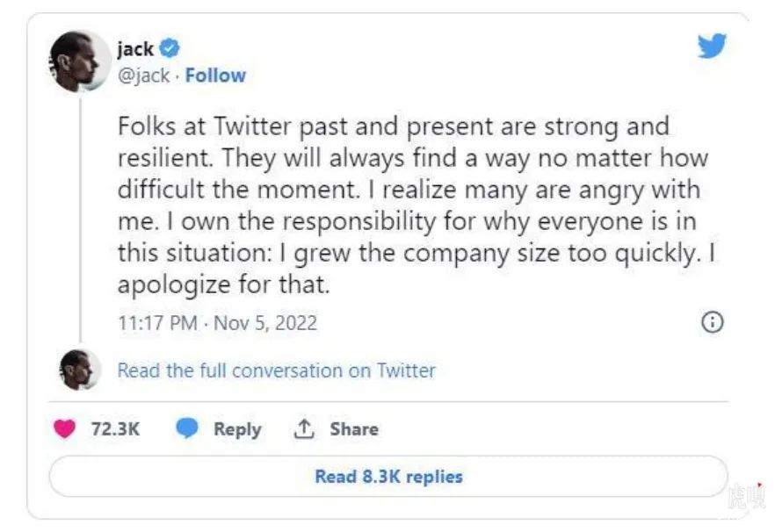775x532 pixels.
Task: Click the small avatar beside conversation link
Action: point(80,370)
